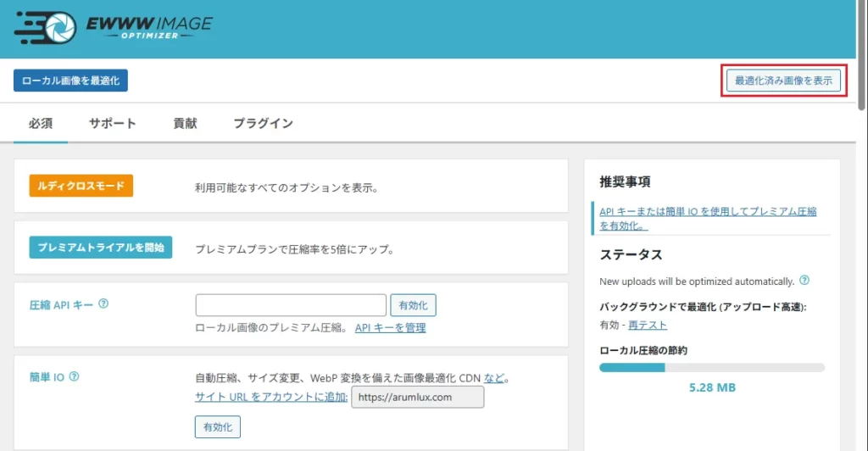868x451 pixels.
Task: Open サイト URL をアカウントに追加 link
Action: tap(271, 397)
